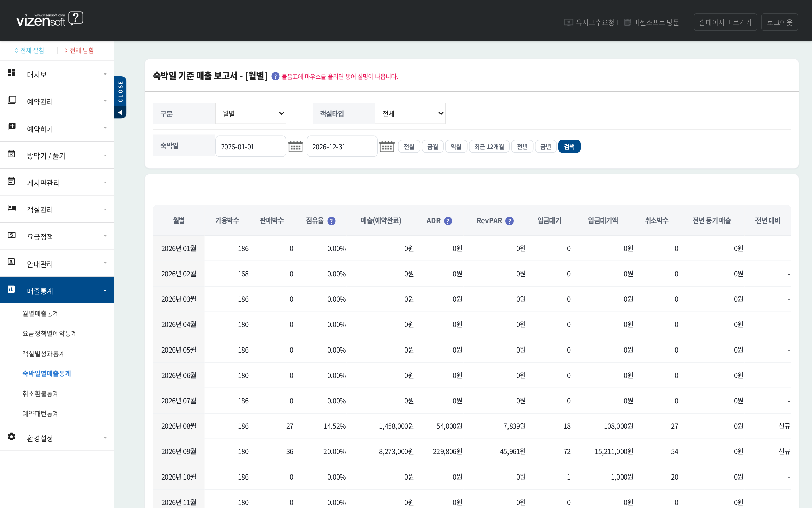Viewport: 812px width, 508px height.
Task: Expand the 대시보드 menu arrow
Action: [105, 74]
